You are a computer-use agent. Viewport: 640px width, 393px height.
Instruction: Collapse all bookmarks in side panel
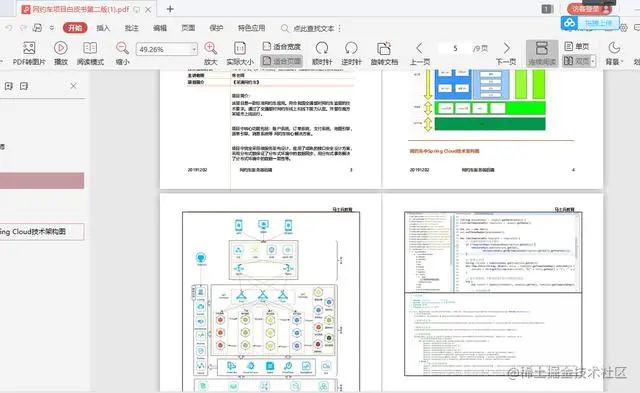tap(24, 86)
